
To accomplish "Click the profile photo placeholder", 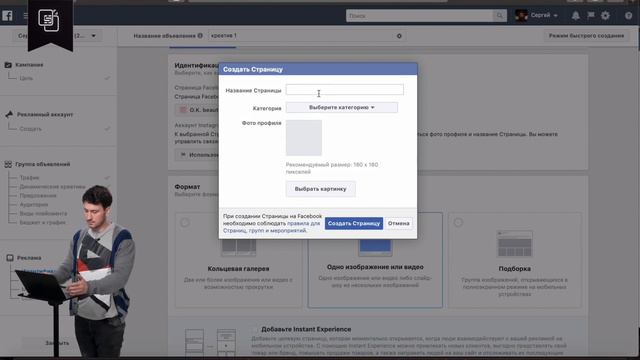I will coord(304,138).
